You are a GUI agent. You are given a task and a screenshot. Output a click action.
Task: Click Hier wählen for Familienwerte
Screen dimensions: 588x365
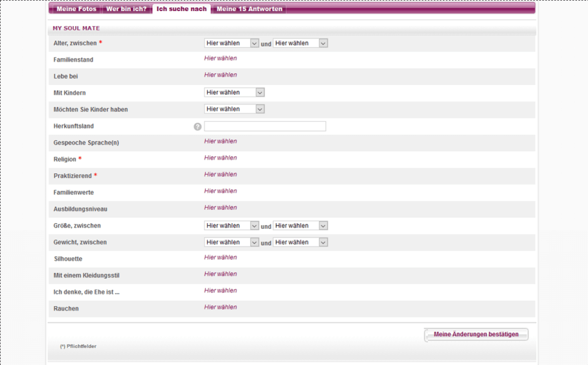point(221,191)
